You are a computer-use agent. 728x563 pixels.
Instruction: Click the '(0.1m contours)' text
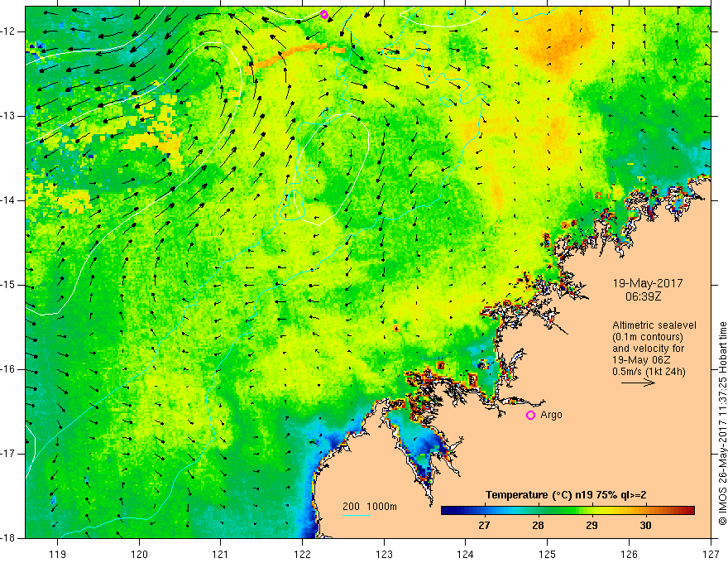pos(648,337)
